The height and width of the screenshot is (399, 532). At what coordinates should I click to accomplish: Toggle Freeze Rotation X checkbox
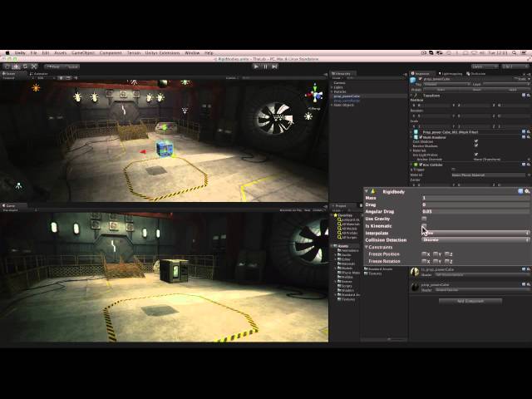(x=424, y=261)
